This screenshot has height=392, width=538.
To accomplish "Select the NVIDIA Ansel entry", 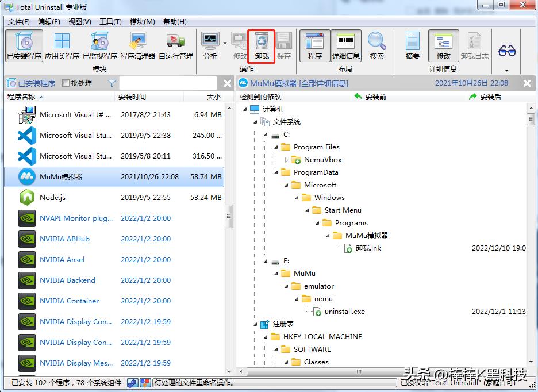I will [114, 260].
